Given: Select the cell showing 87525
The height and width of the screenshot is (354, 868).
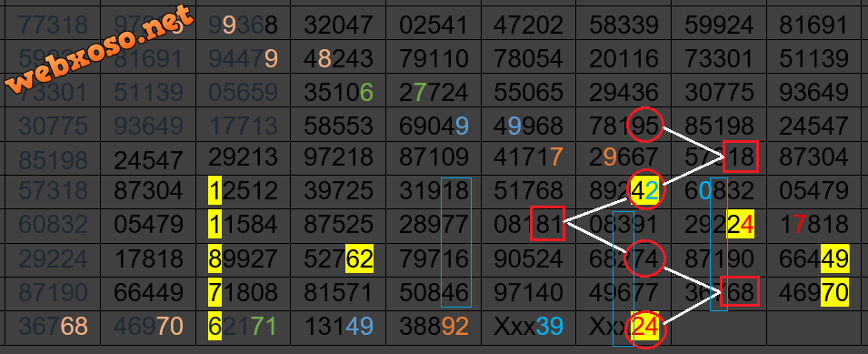Looking at the screenshot, I should 338,226.
